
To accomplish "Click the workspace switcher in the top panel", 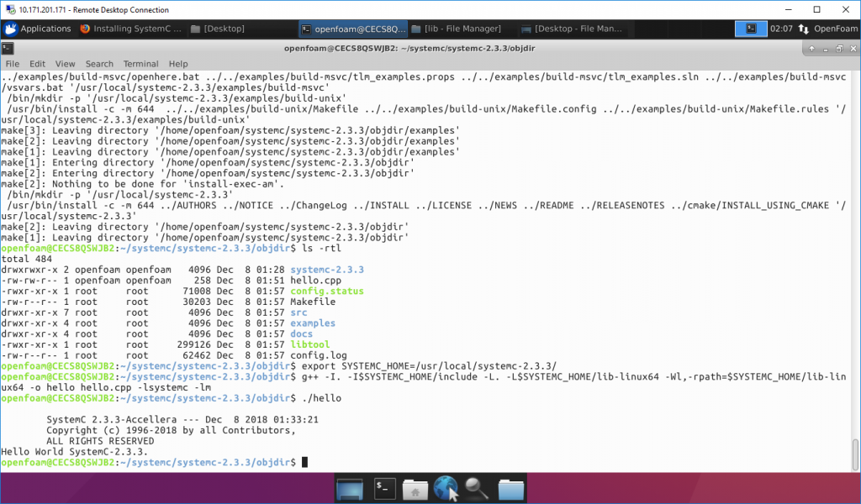I will click(751, 28).
